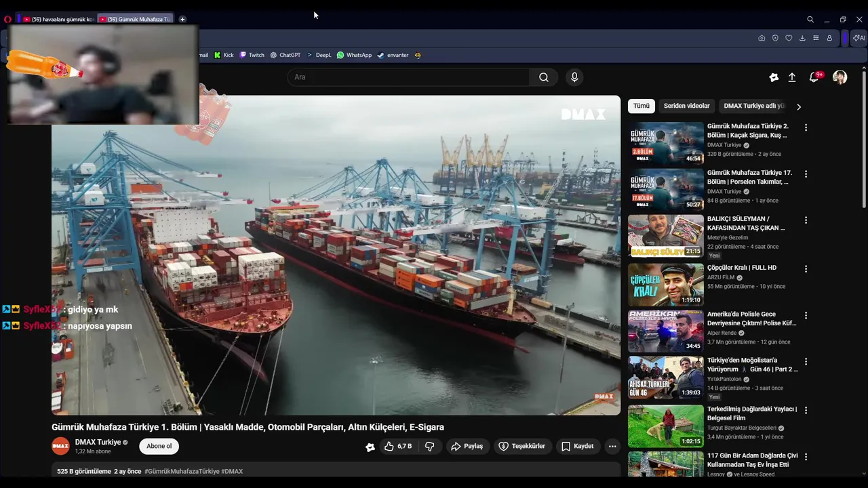Open the #DMAX hashtag
868x488 pixels.
tap(232, 471)
